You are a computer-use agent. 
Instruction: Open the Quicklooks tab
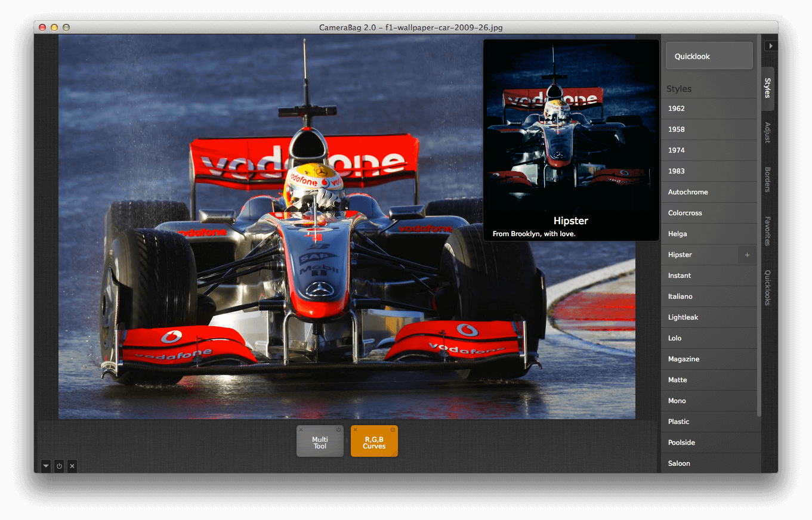click(768, 287)
